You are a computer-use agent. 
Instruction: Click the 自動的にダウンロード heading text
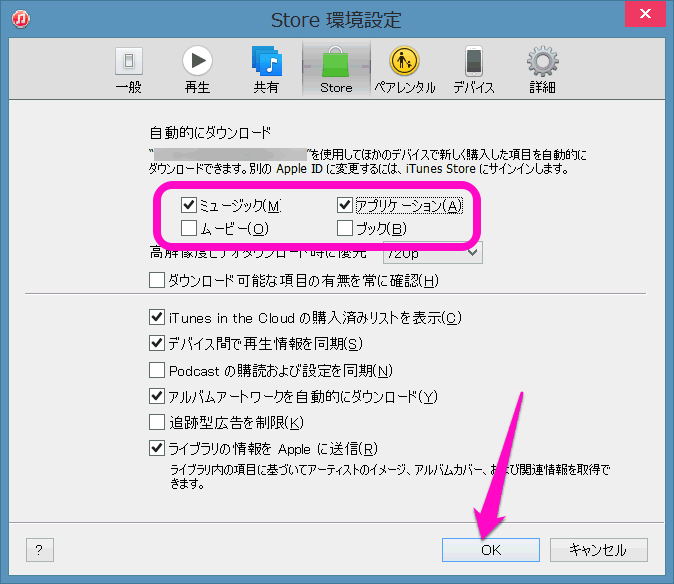click(210, 133)
